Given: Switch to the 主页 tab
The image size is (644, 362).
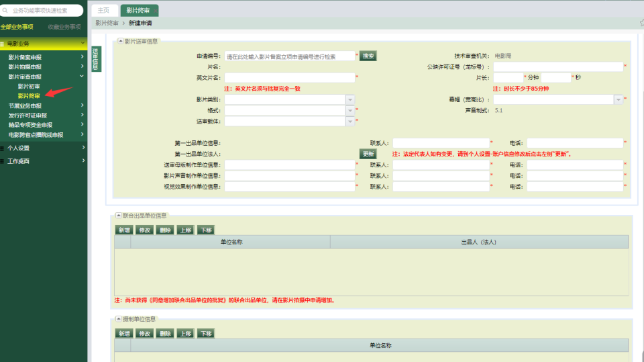Looking at the screenshot, I should pyautogui.click(x=104, y=10).
